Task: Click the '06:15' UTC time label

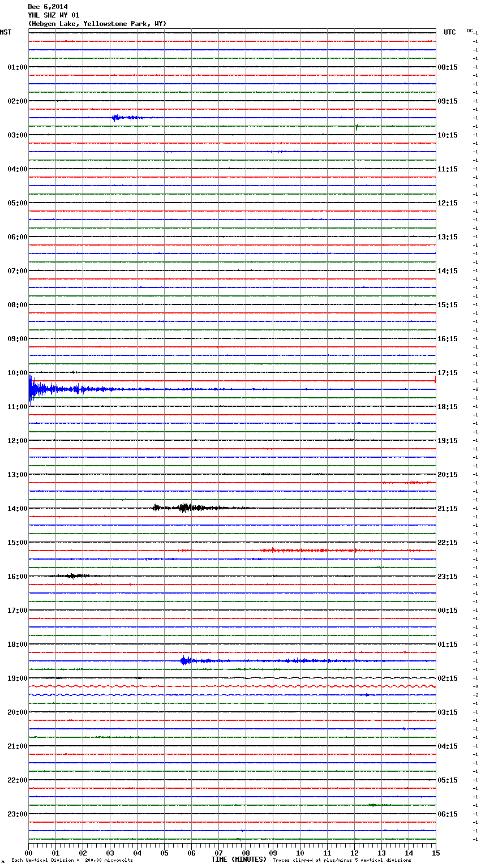Action: (448, 814)
